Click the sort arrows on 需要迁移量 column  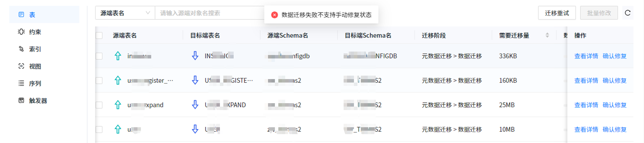[547, 35]
